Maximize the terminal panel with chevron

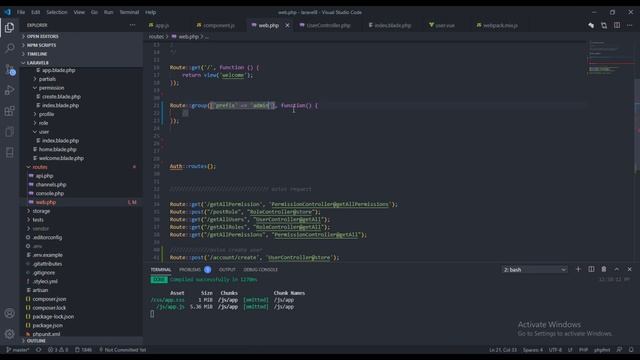point(617,269)
